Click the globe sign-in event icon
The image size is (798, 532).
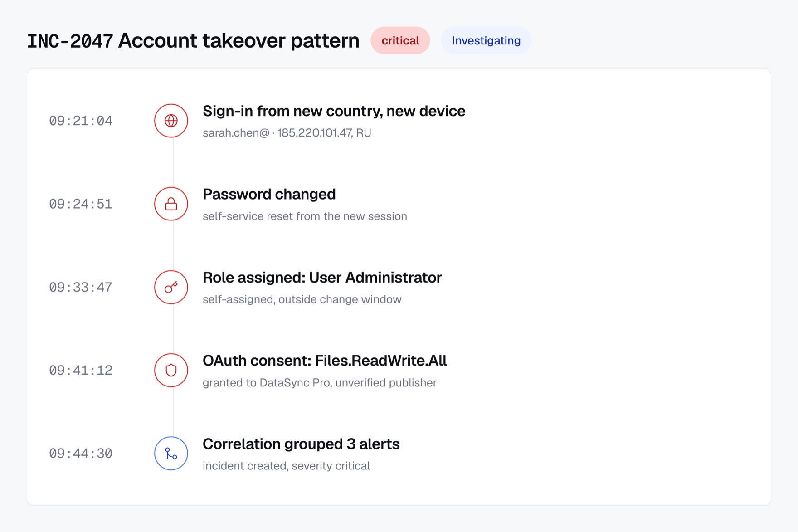coord(171,121)
